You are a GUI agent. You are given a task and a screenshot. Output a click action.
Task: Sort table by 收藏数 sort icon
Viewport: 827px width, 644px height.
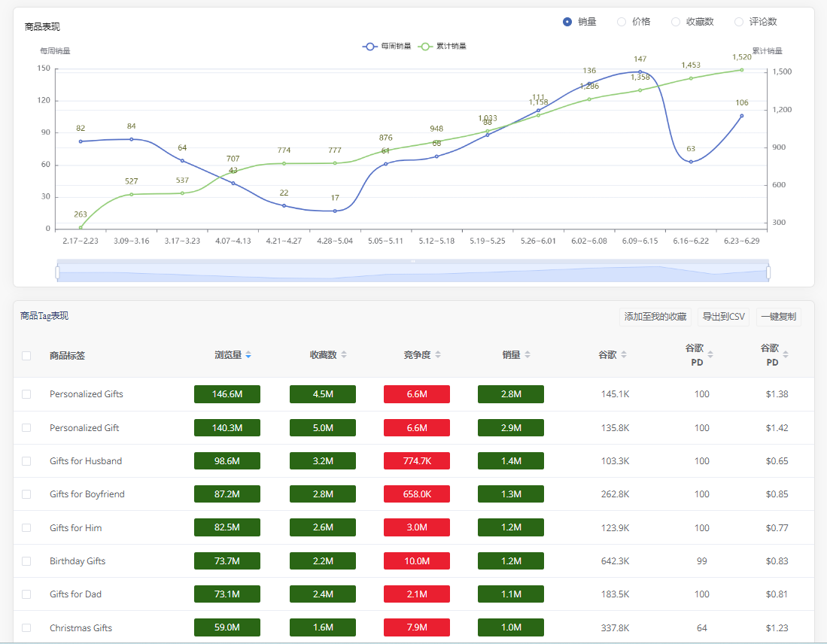pyautogui.click(x=344, y=355)
